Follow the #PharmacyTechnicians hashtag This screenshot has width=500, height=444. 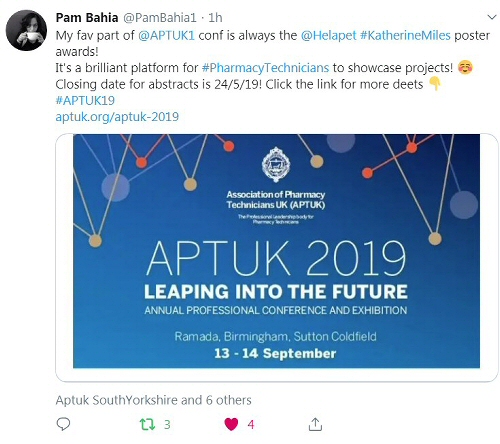[x=265, y=68]
